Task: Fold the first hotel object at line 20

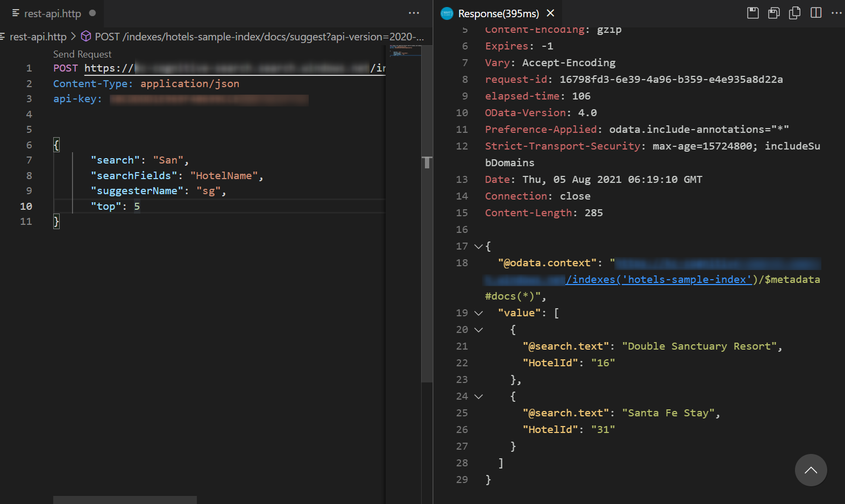Action: tap(478, 330)
